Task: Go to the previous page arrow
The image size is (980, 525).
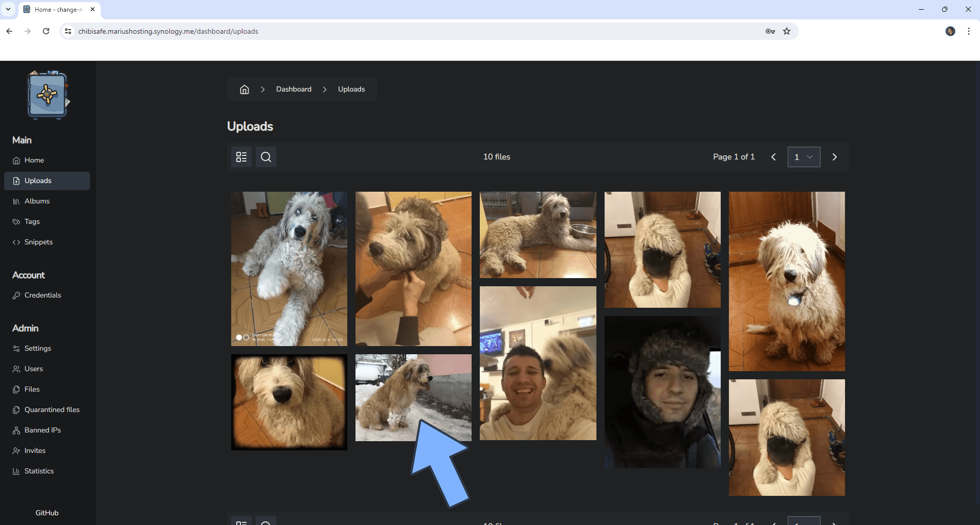Action: click(773, 157)
